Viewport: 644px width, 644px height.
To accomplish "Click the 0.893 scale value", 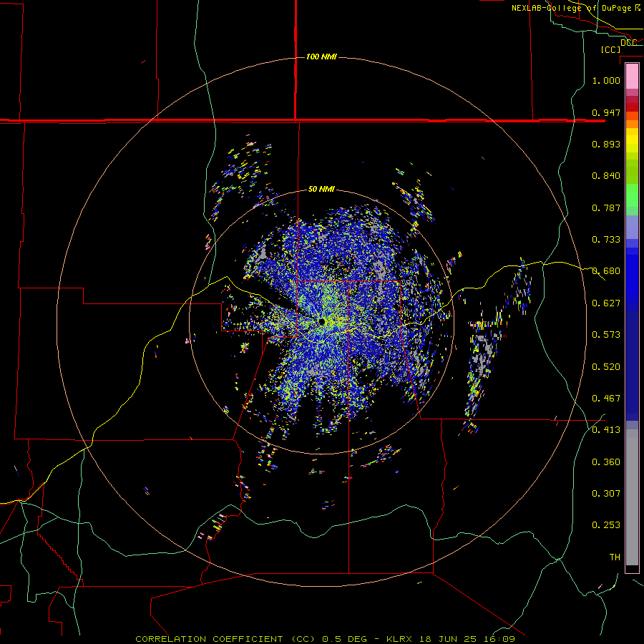I will click(x=606, y=144).
